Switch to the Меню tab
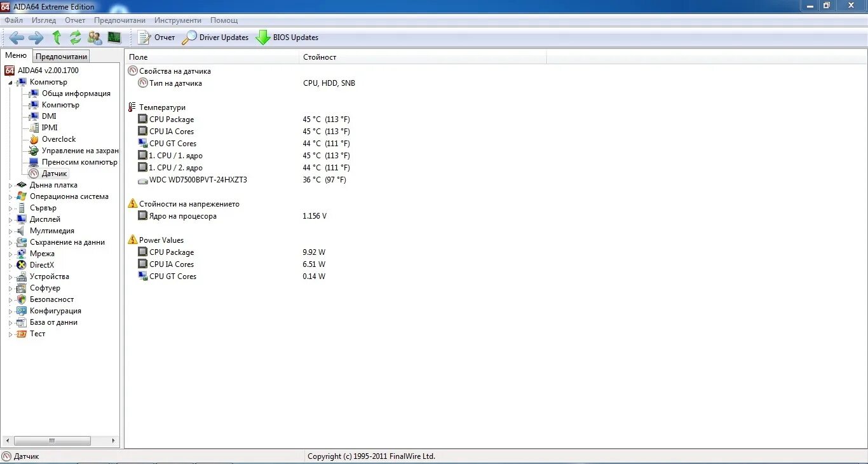Viewport: 868px width, 464px height. pyautogui.click(x=16, y=56)
